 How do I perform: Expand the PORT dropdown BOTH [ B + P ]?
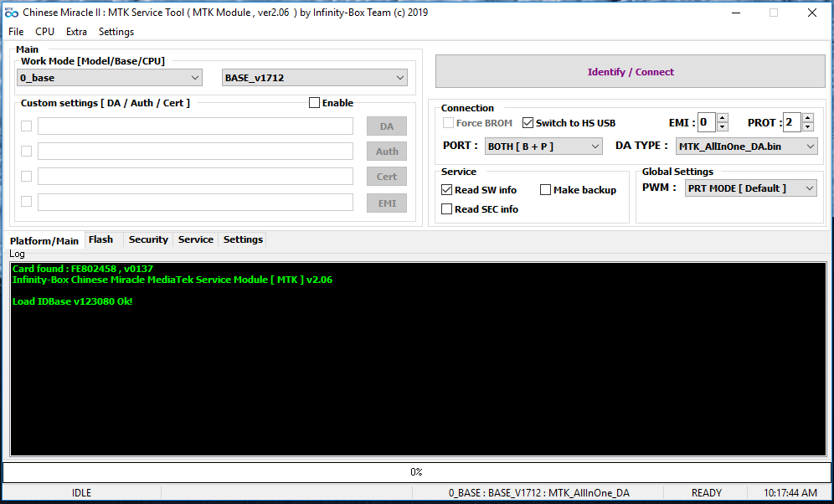coord(543,147)
